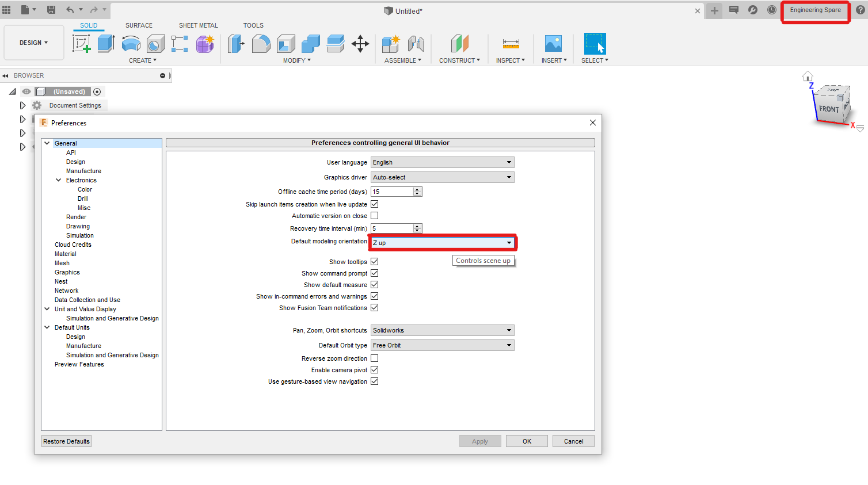Screen dimensions: 868x485
Task: Select the Press Pull tool
Action: coord(236,44)
